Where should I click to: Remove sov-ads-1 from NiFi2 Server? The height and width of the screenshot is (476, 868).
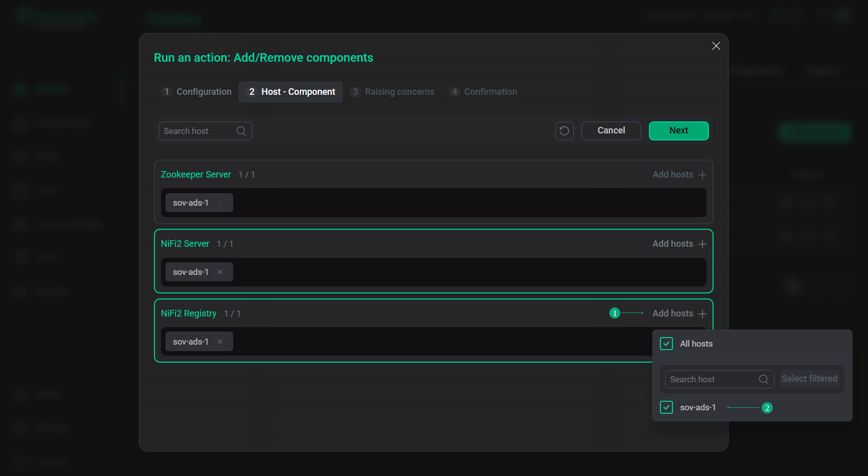[x=220, y=272]
